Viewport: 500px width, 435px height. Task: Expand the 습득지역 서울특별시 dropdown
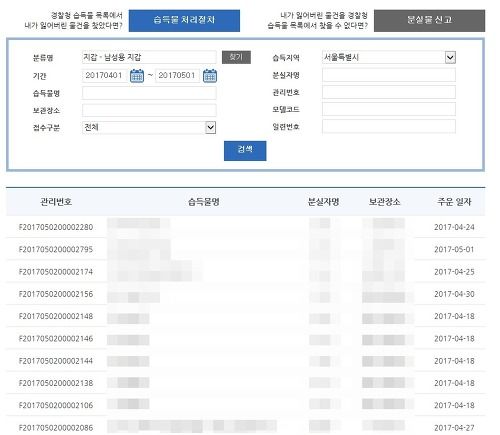(x=450, y=57)
